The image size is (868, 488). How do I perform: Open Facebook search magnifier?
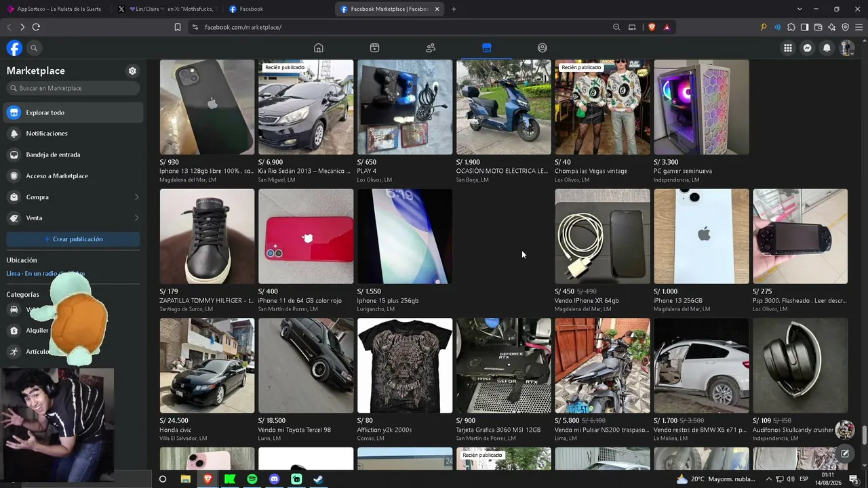(x=34, y=48)
